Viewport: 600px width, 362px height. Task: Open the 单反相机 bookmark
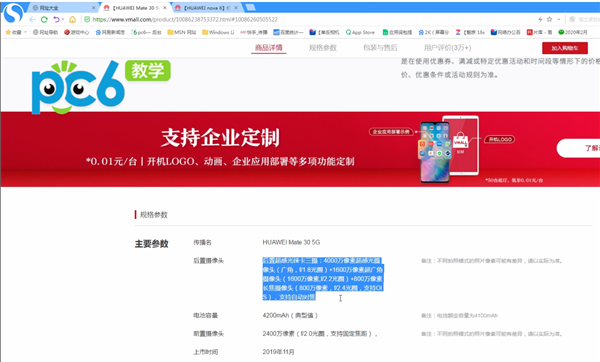click(x=324, y=32)
